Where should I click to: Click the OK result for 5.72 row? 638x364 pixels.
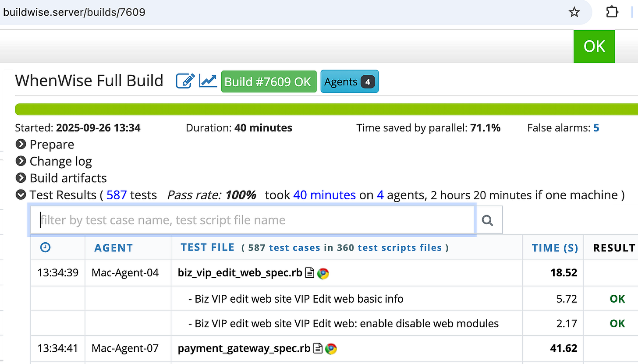pos(617,299)
